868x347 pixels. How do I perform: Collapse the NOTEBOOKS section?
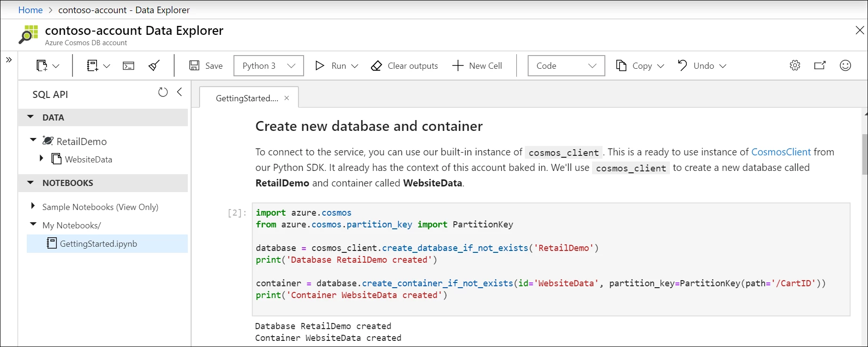coord(31,182)
